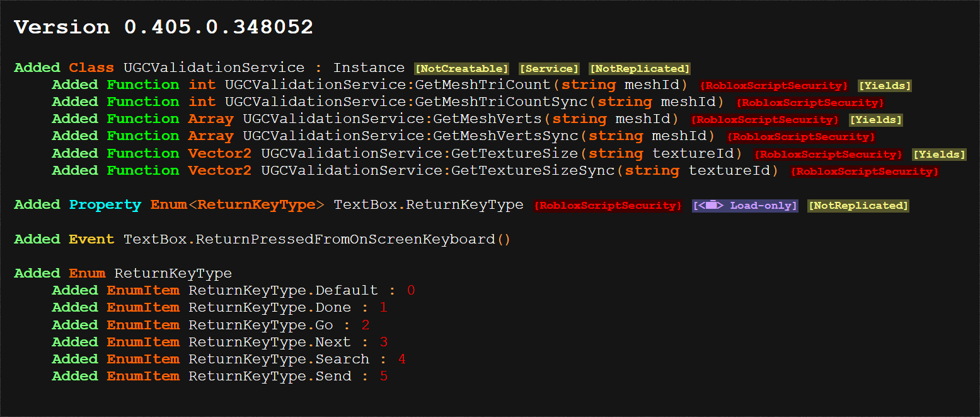
Task: Click ReturnKeyType.Done enum item
Action: [270, 307]
